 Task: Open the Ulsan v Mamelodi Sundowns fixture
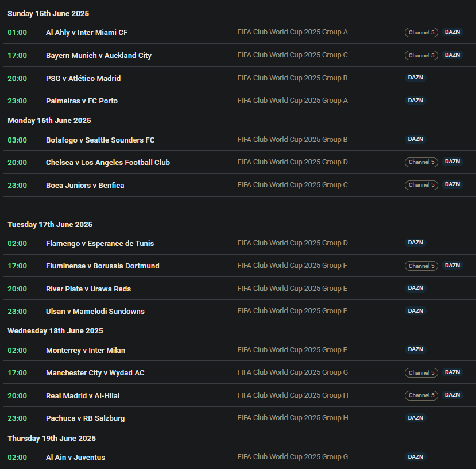coord(95,312)
